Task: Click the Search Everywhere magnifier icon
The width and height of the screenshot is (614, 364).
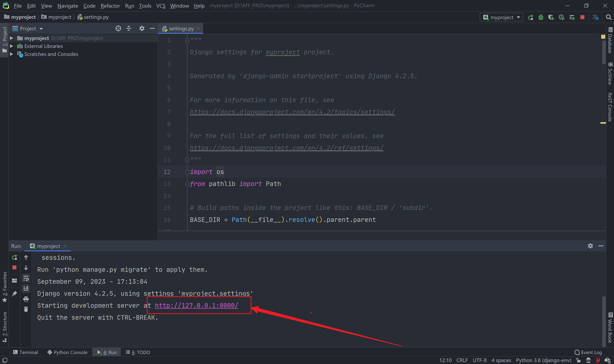Action: (x=608, y=17)
